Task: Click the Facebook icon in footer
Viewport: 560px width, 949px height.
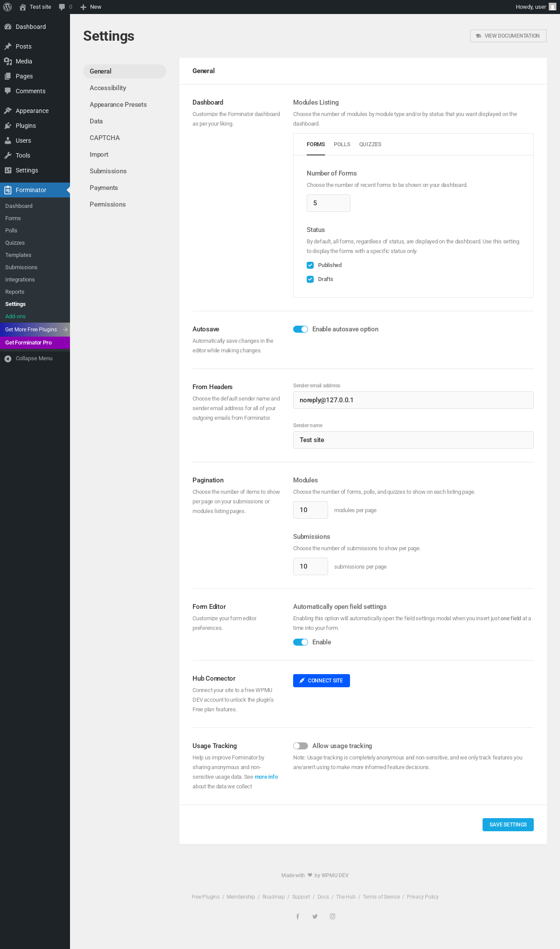Action: point(297,917)
